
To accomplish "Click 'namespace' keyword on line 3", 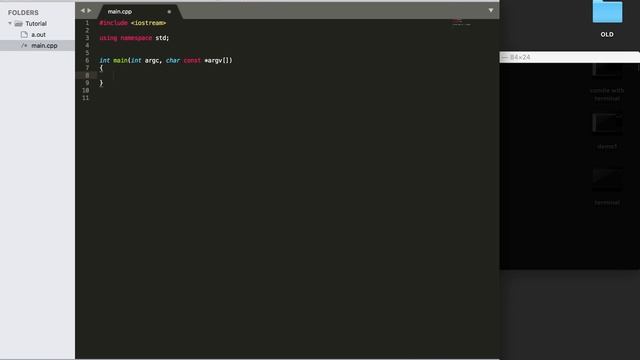I will 136,38.
